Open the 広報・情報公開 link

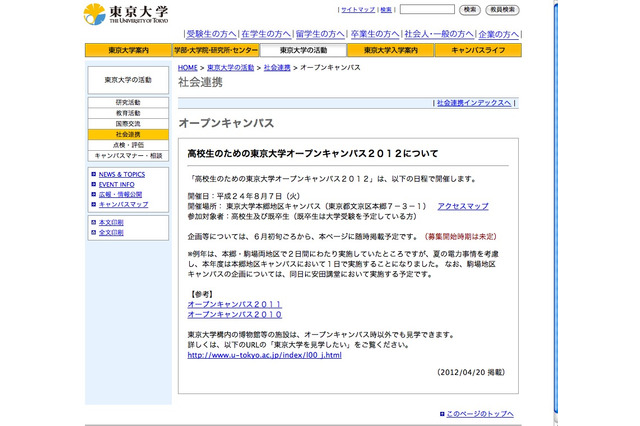click(120, 194)
